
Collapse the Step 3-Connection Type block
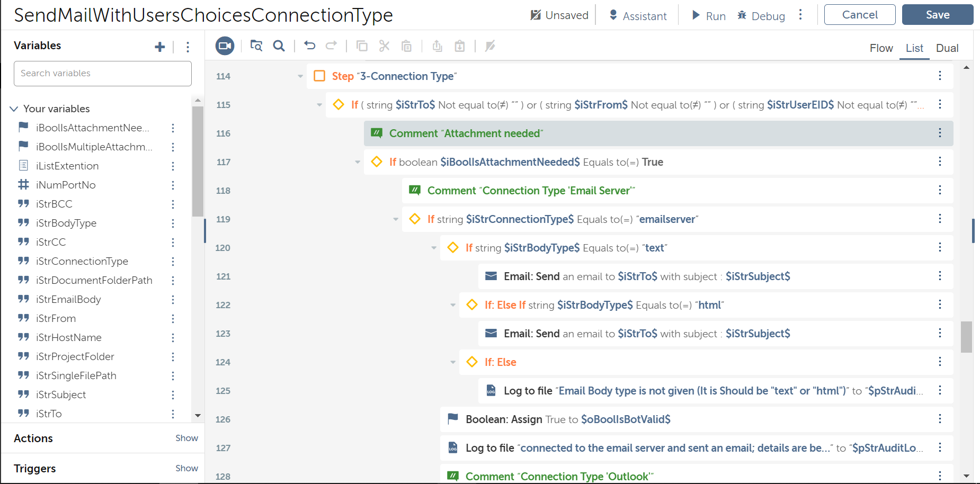pos(300,76)
